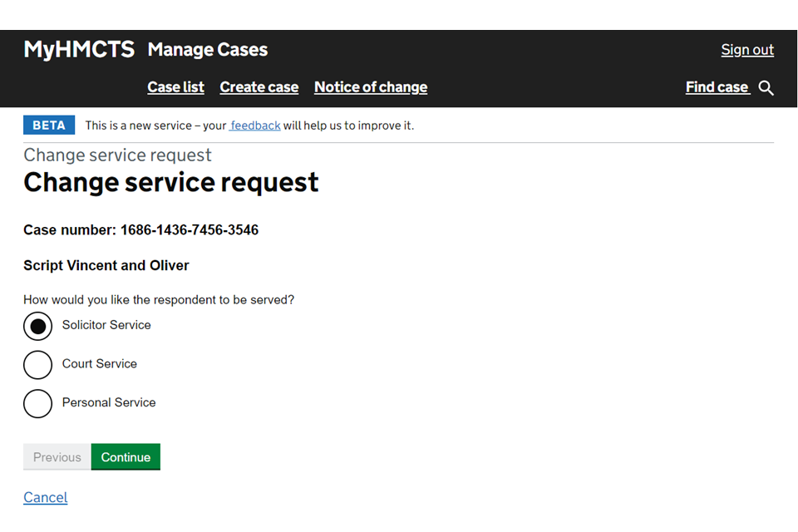Click the blue BETA tag
Viewport: 798px width, 532px height.
coord(49,126)
